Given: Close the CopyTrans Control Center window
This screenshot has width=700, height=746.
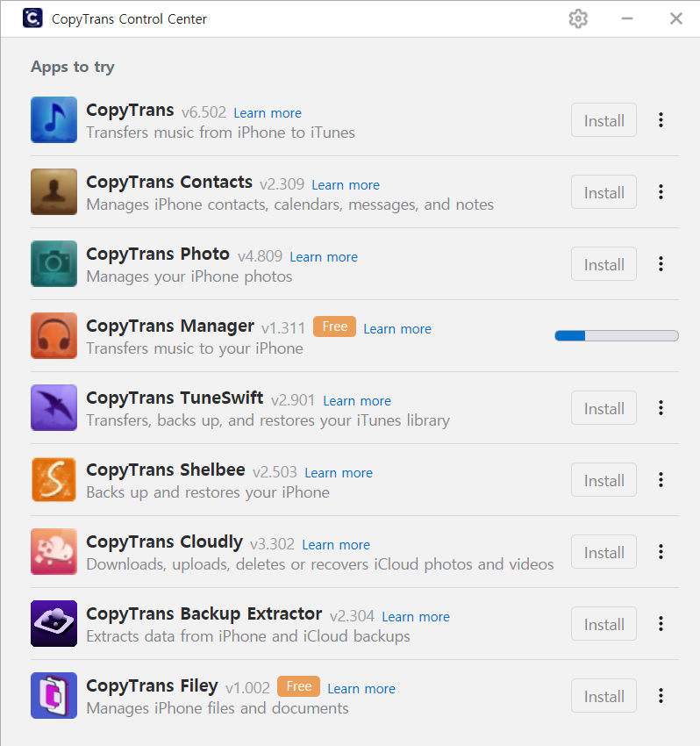Looking at the screenshot, I should (675, 18).
